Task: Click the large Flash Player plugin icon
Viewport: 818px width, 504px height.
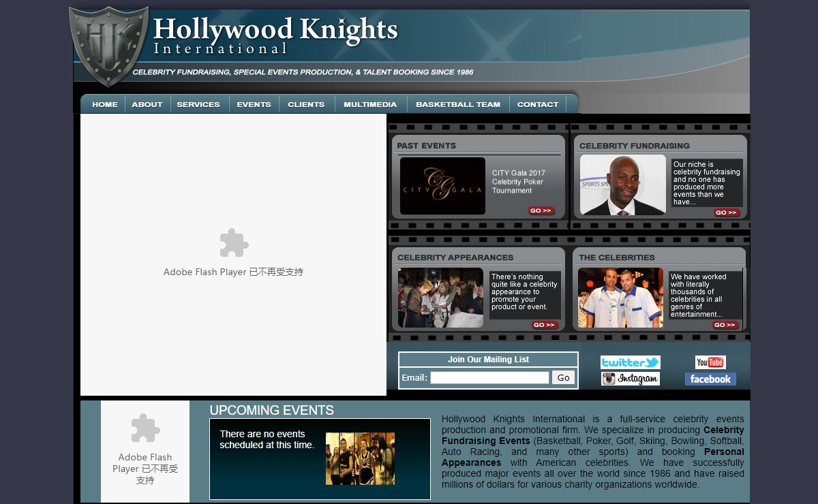Action: click(x=234, y=243)
